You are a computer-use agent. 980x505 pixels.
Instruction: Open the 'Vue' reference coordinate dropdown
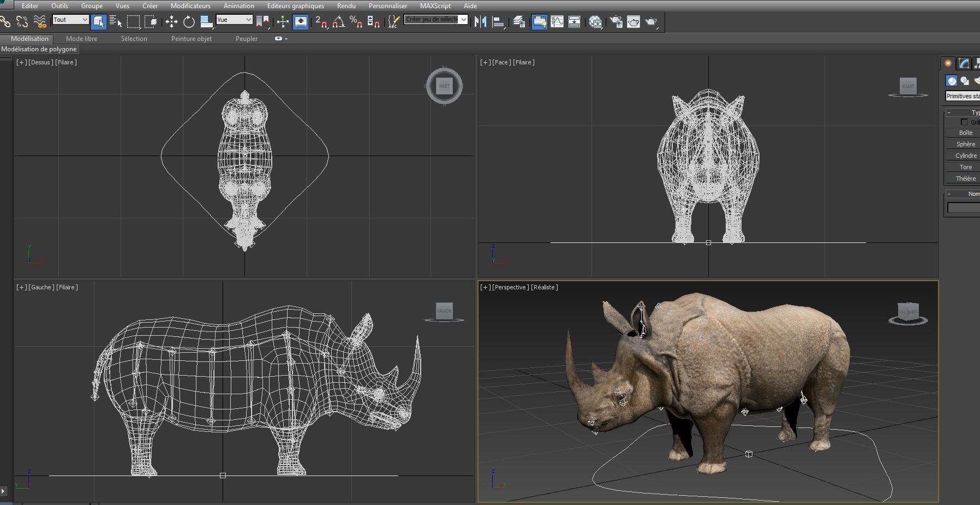click(234, 20)
